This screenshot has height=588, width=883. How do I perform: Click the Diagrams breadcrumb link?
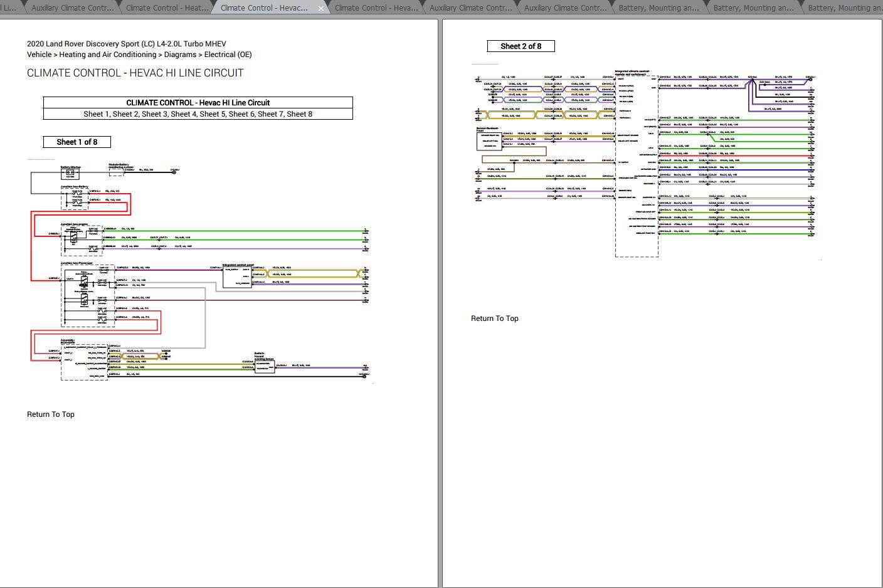click(x=180, y=55)
